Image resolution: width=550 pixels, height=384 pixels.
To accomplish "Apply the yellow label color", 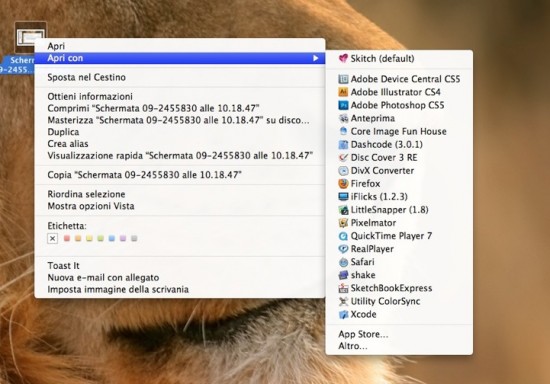I will (89, 238).
